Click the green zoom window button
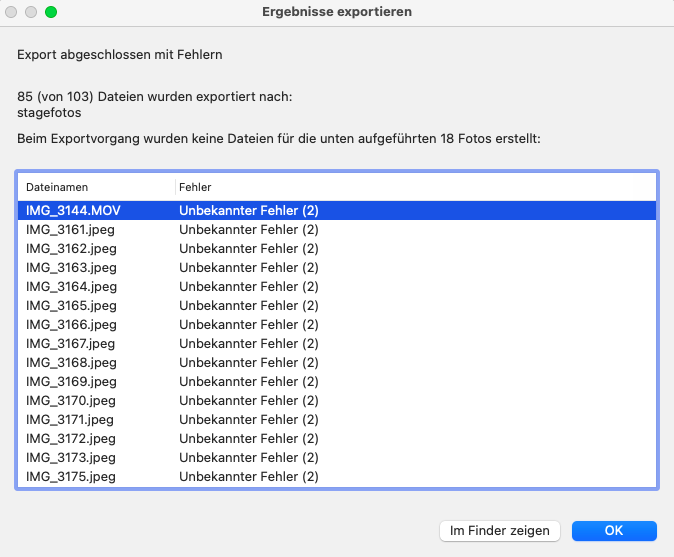This screenshot has width=674, height=557. 51,12
